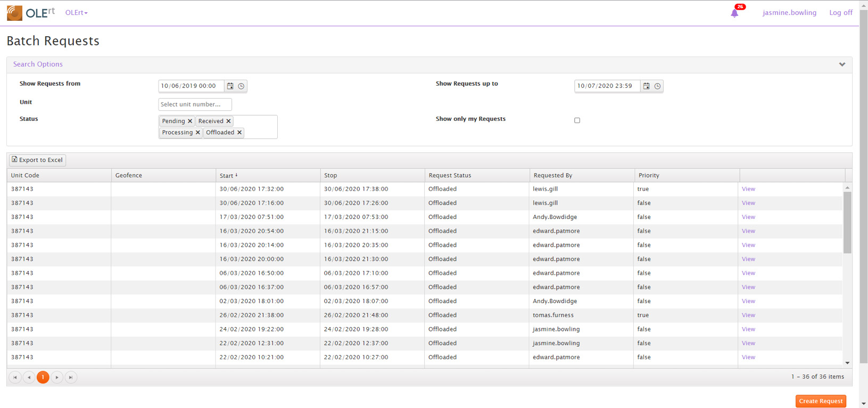This screenshot has height=408, width=868.
Task: Enable Show only my Requests checkbox
Action: [x=577, y=120]
